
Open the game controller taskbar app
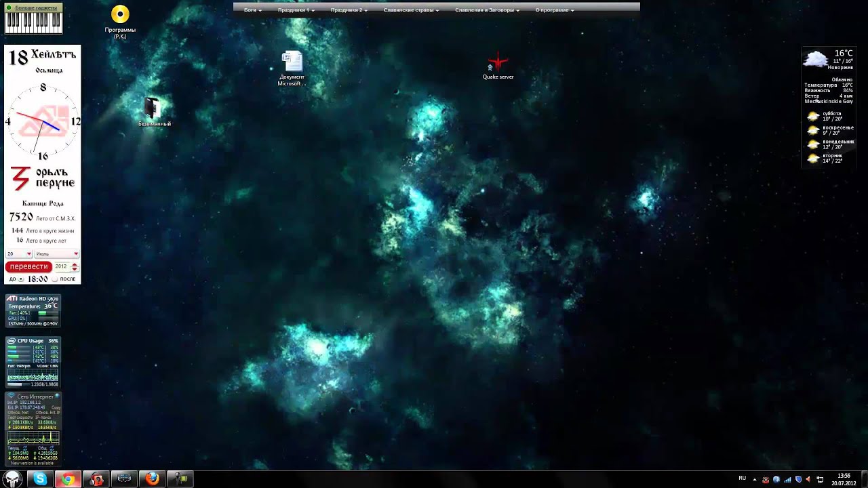click(x=124, y=479)
